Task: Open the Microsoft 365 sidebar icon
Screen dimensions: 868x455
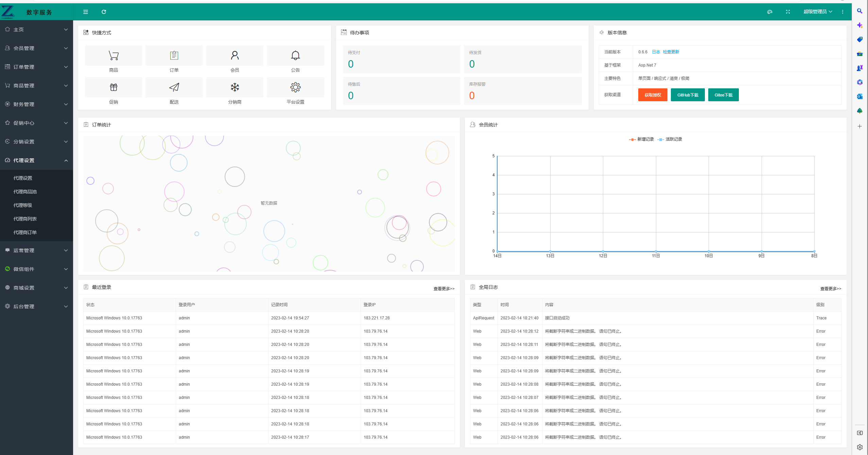Action: (860, 82)
